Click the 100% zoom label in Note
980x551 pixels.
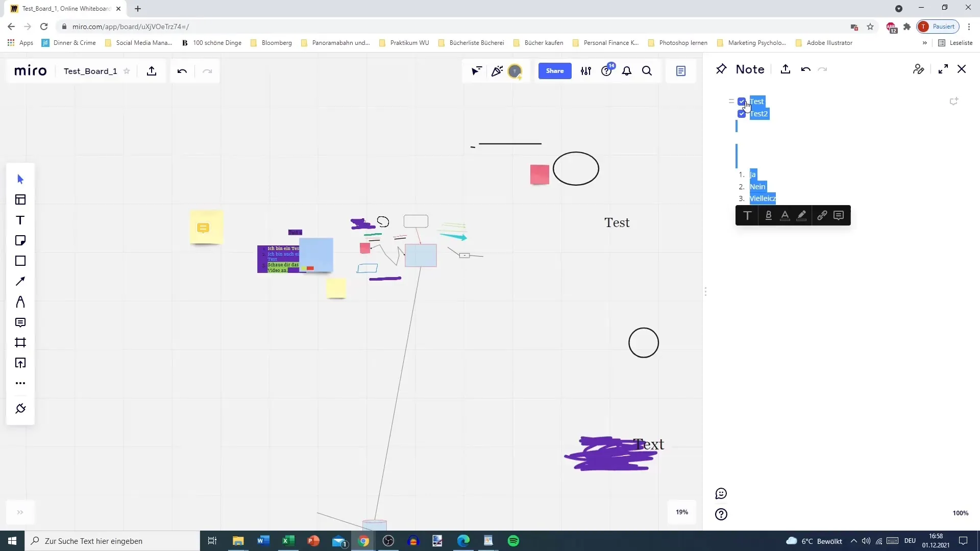961,513
